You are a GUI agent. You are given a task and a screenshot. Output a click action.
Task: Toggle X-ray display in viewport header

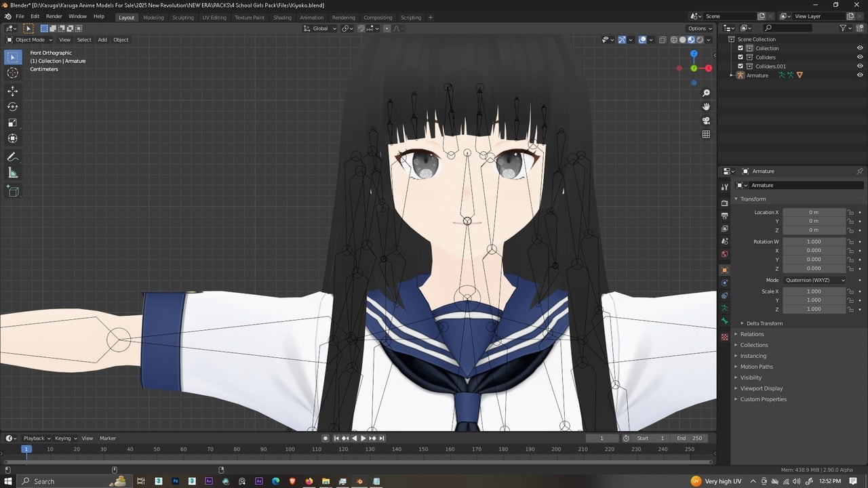tap(663, 39)
